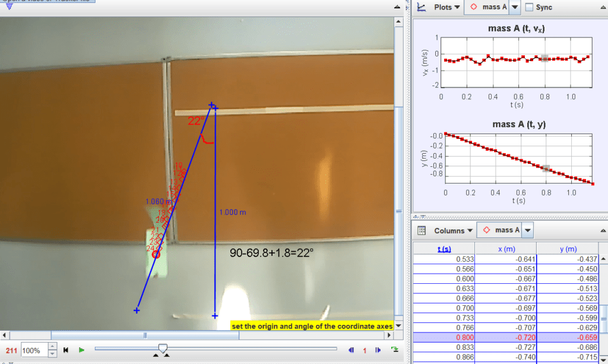Click the Columns table icon
608x364 pixels.
point(422,230)
